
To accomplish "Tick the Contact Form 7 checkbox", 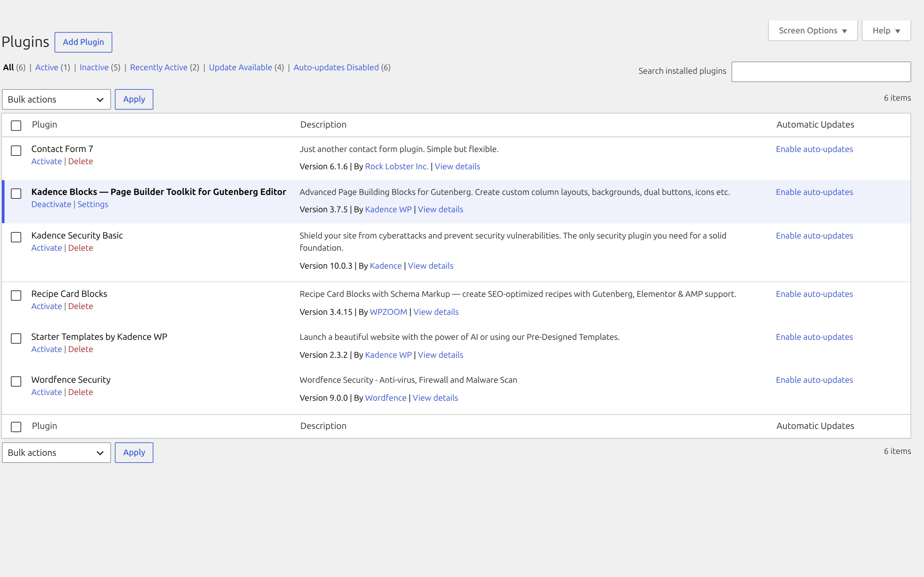I will (x=16, y=150).
